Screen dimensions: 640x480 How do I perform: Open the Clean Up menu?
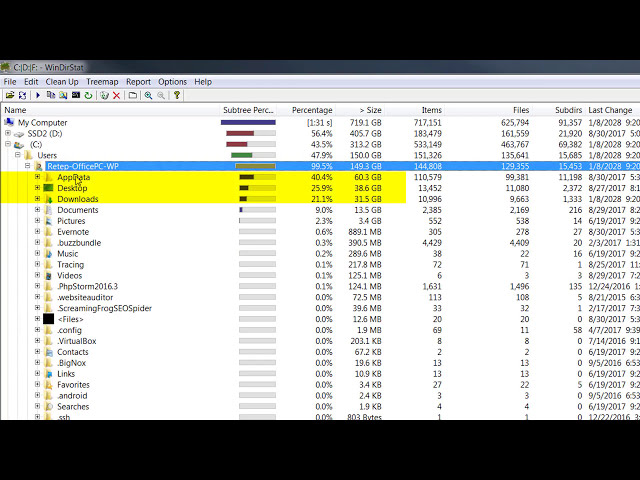(62, 82)
